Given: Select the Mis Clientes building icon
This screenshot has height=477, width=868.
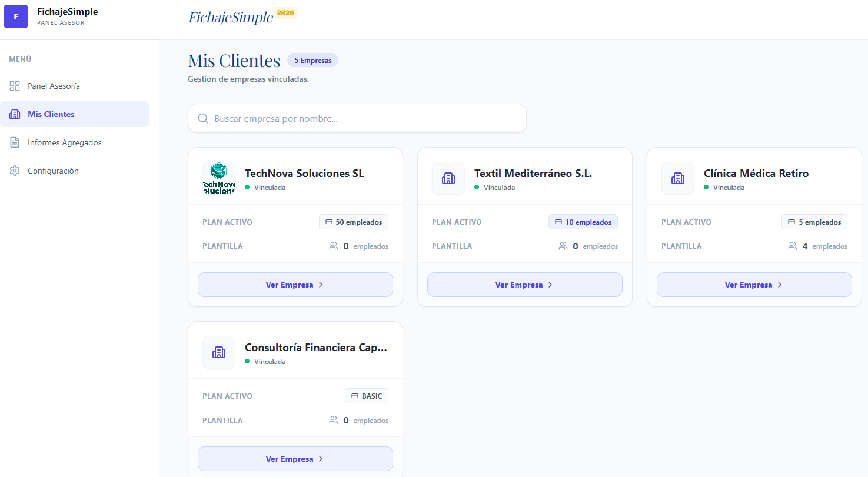Looking at the screenshot, I should click(14, 114).
